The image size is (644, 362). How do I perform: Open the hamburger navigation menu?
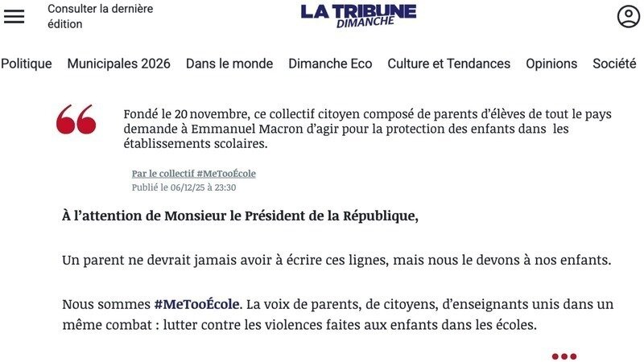14,16
